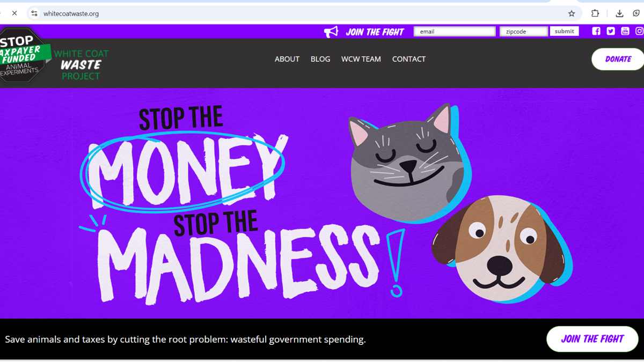Click the white JOIN THE FIGHT button
This screenshot has height=362, width=644.
(x=592, y=339)
